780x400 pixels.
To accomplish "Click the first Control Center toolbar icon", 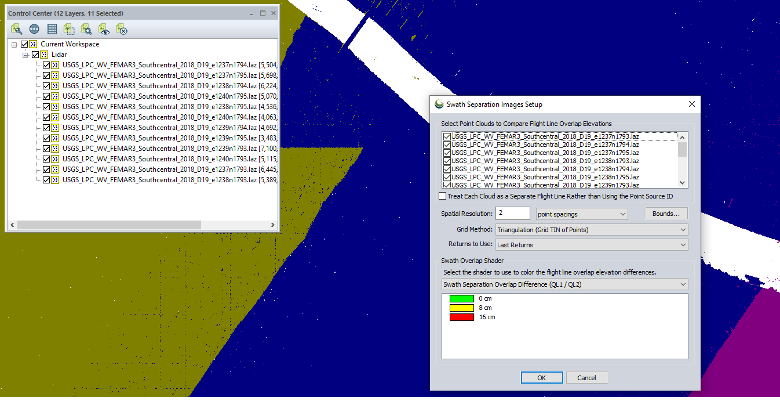I will tap(16, 29).
